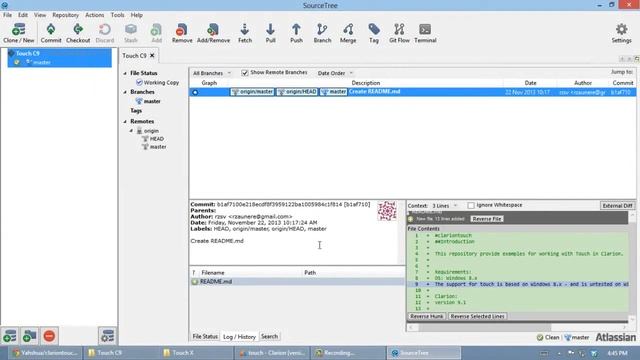This screenshot has width=640, height=360.
Task: Collapse the origin remote node
Action: (131, 131)
